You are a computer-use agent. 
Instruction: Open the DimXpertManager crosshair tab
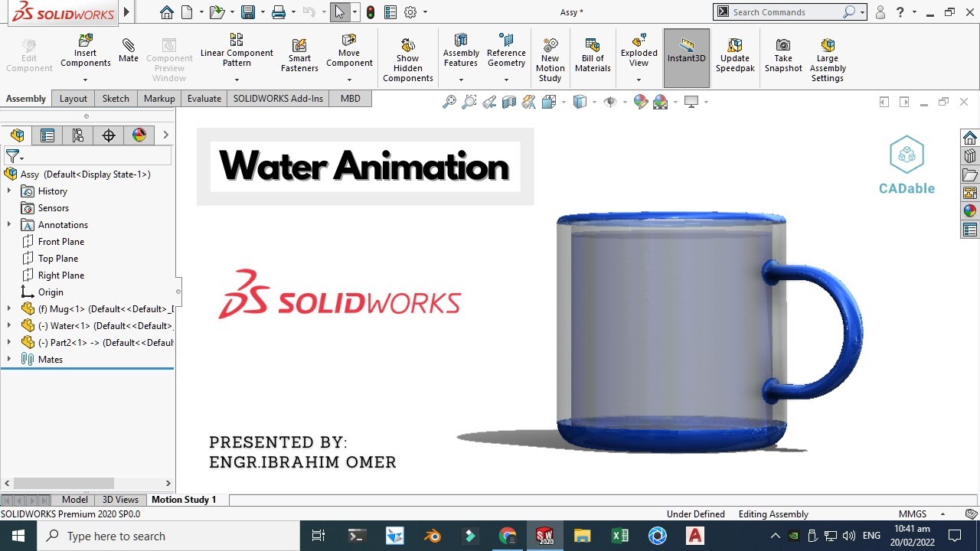(x=109, y=135)
